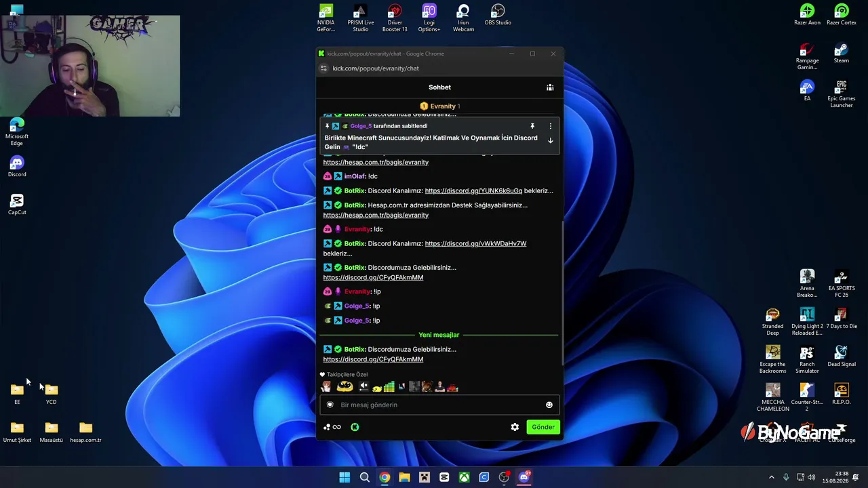The image size is (868, 488).
Task: Select the Discord desktop shortcut
Action: click(17, 167)
